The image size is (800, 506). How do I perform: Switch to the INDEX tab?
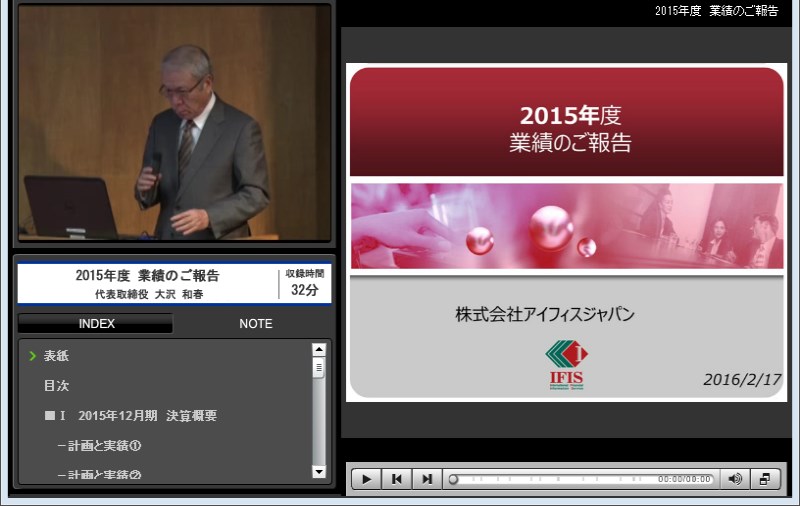pos(96,323)
